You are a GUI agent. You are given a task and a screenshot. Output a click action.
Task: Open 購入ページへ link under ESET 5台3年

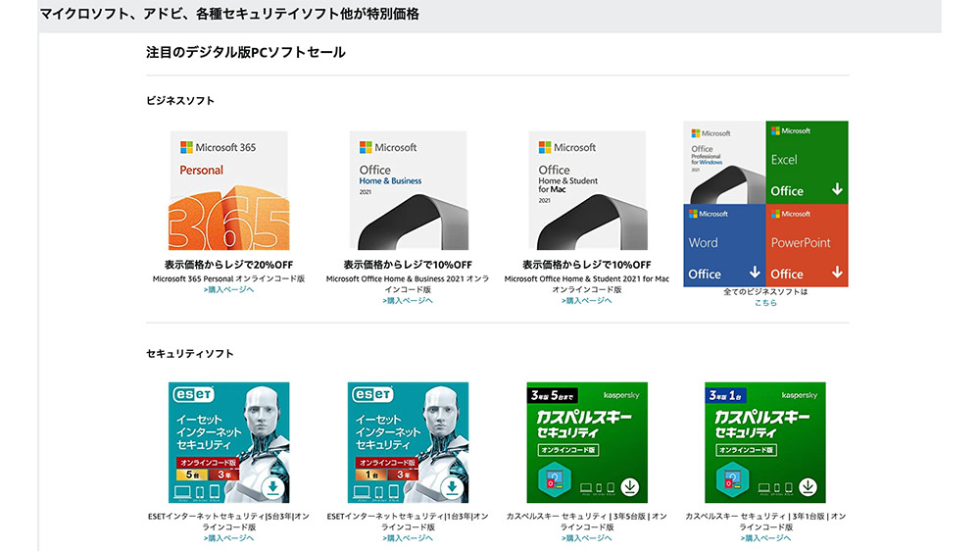228,538
